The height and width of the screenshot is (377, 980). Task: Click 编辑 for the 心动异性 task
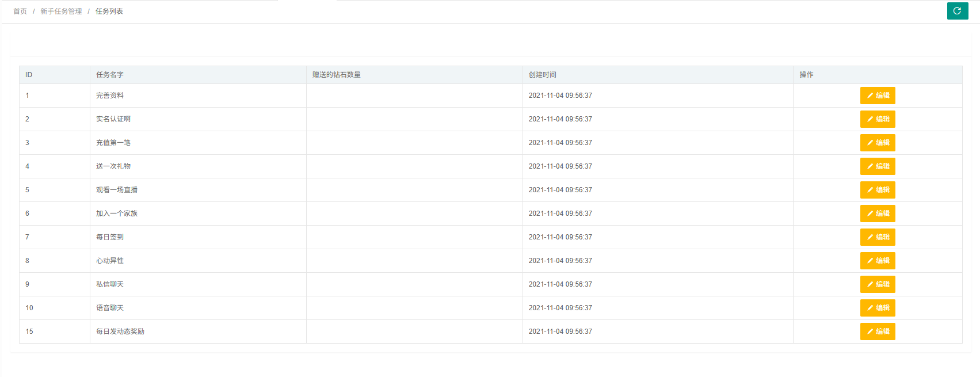pos(878,261)
